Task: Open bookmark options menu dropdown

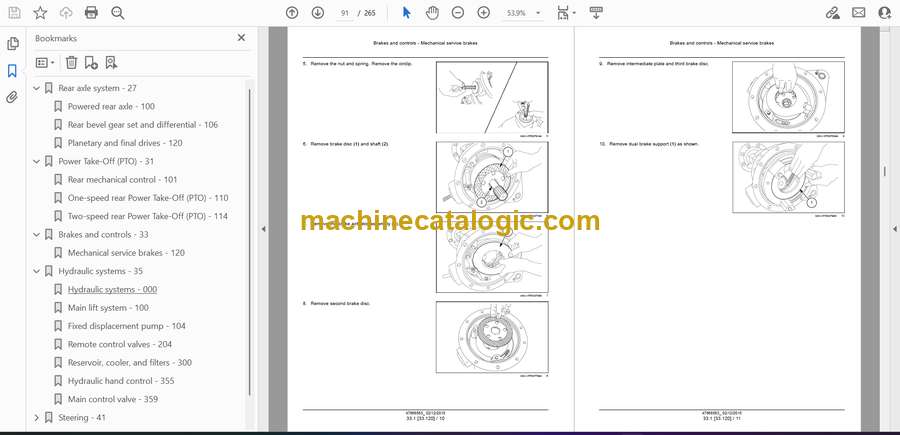Action: click(45, 63)
